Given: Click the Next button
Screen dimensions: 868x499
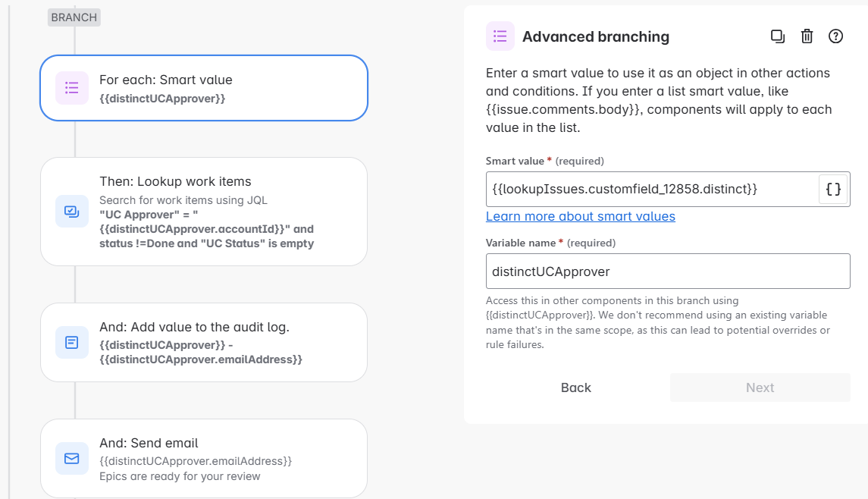Looking at the screenshot, I should (x=760, y=388).
